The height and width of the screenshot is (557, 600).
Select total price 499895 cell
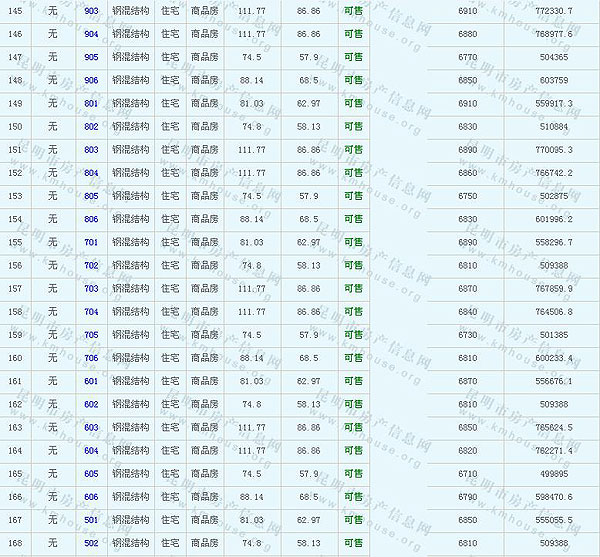point(553,474)
